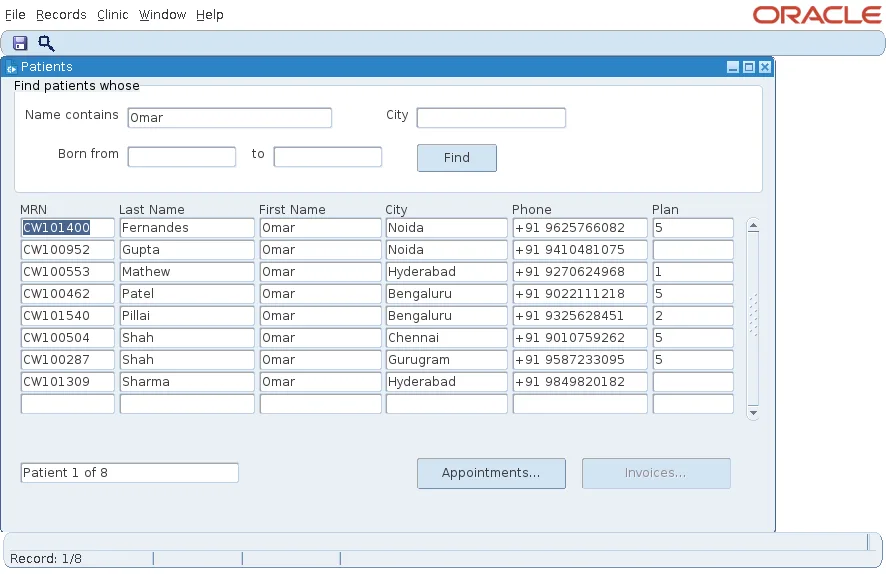Open the Help menu
This screenshot has height=574, width=886.
point(210,15)
